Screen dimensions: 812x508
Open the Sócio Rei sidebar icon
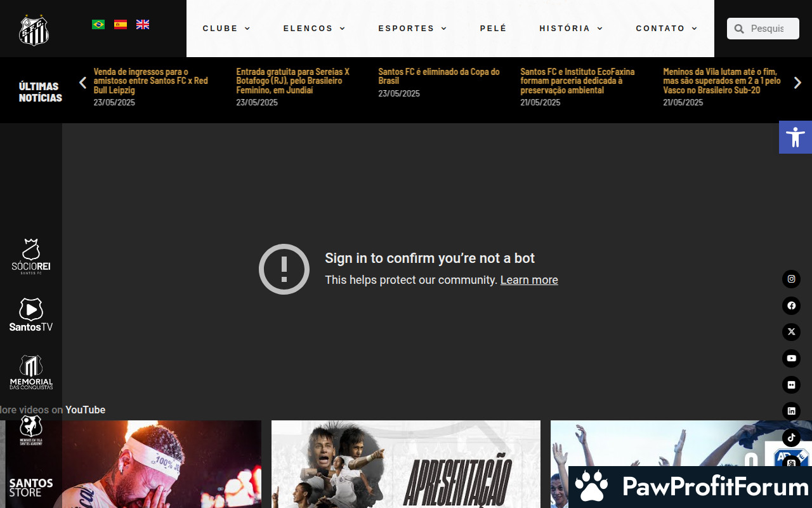pos(31,256)
